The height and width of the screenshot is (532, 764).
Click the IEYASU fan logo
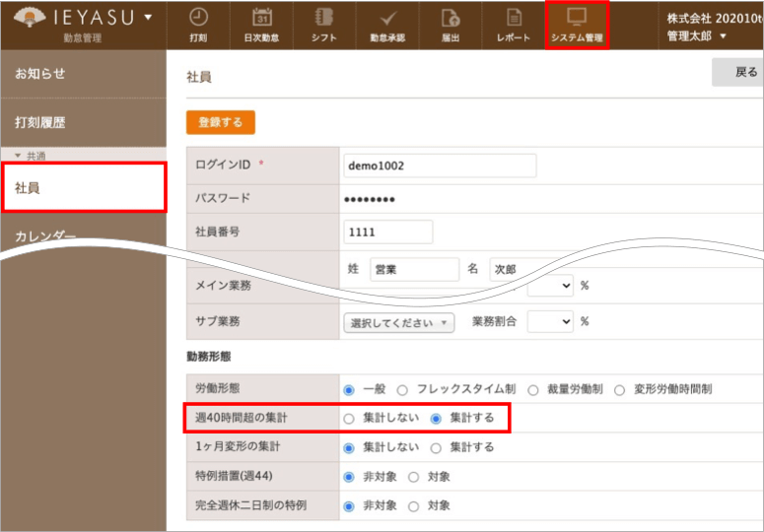[x=30, y=18]
